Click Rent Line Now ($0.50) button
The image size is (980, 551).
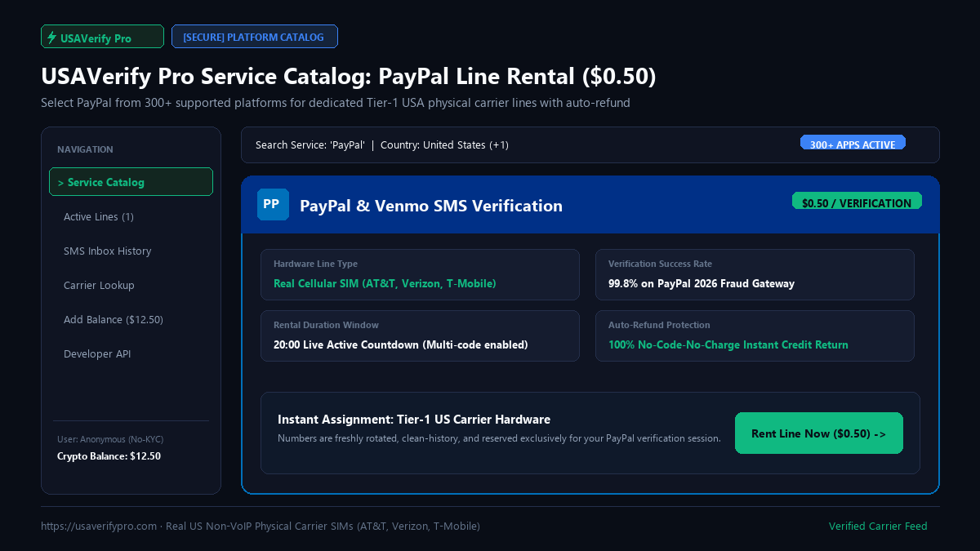pyautogui.click(x=819, y=433)
